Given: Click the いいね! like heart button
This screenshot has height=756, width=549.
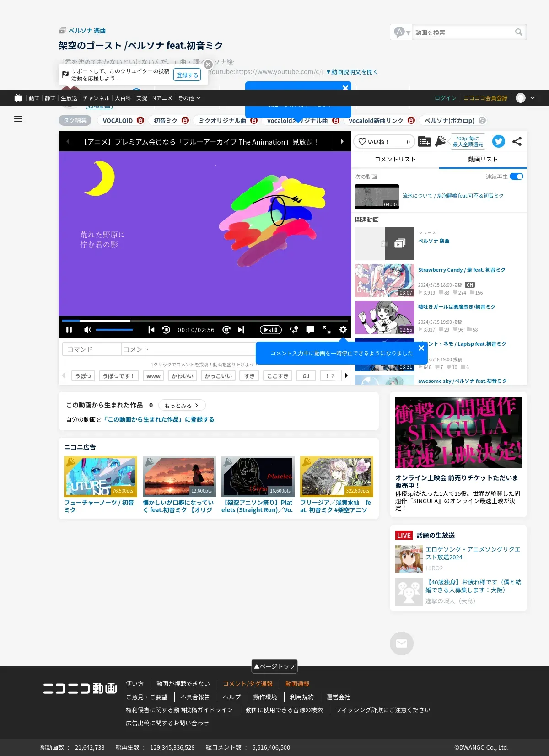Looking at the screenshot, I should pos(384,142).
